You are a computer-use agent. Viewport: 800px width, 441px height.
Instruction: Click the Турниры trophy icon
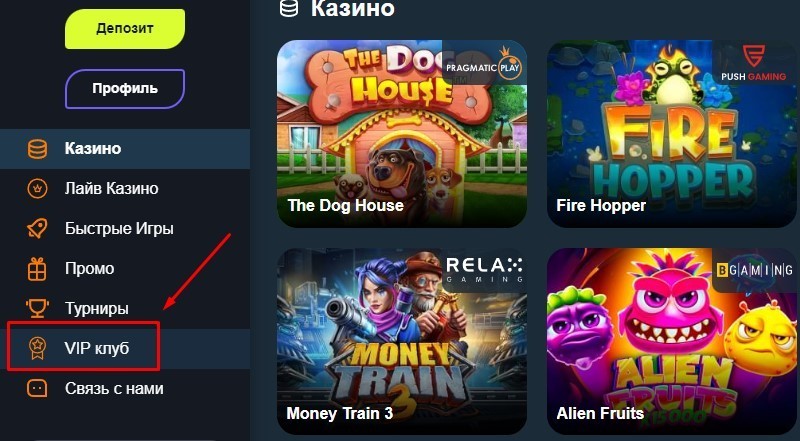(x=37, y=308)
